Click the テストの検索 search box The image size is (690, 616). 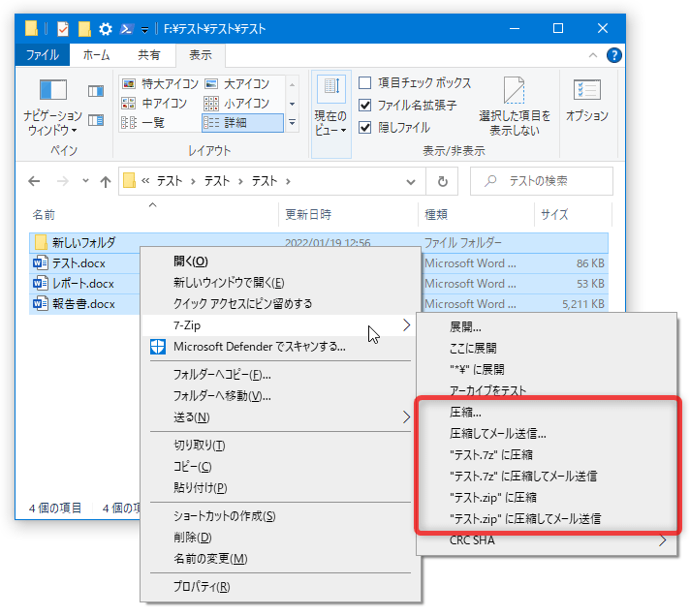542,181
